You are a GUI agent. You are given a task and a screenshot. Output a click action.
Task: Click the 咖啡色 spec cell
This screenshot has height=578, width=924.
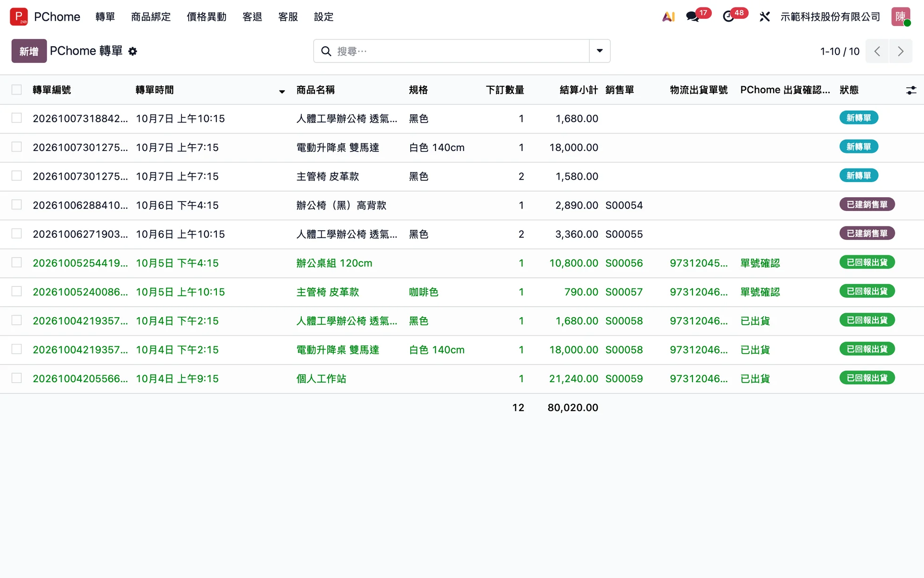point(423,292)
